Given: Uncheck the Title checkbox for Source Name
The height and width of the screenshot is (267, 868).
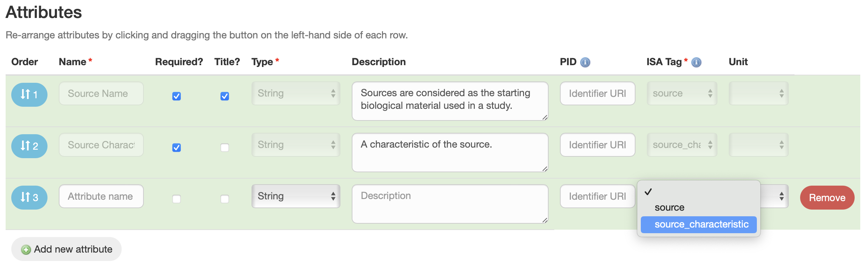Looking at the screenshot, I should pos(225,97).
